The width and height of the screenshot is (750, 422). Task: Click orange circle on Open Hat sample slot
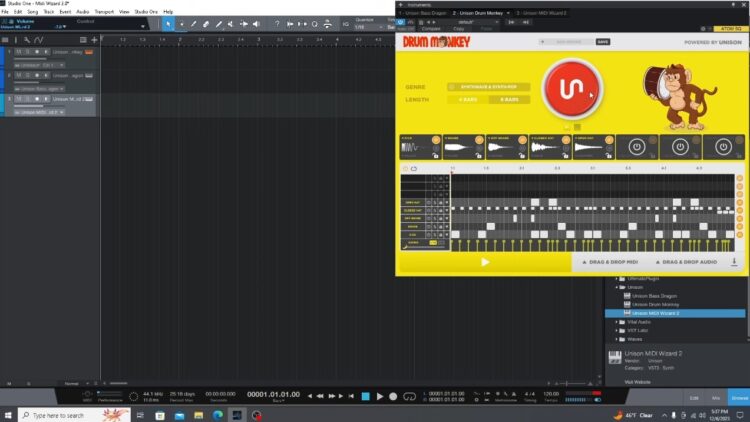(x=609, y=140)
